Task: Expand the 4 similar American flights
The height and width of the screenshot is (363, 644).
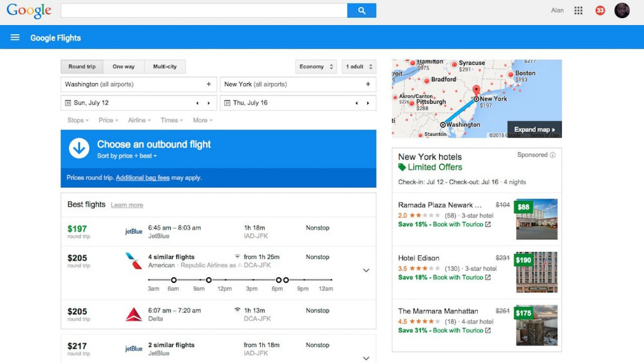Action: (x=366, y=271)
